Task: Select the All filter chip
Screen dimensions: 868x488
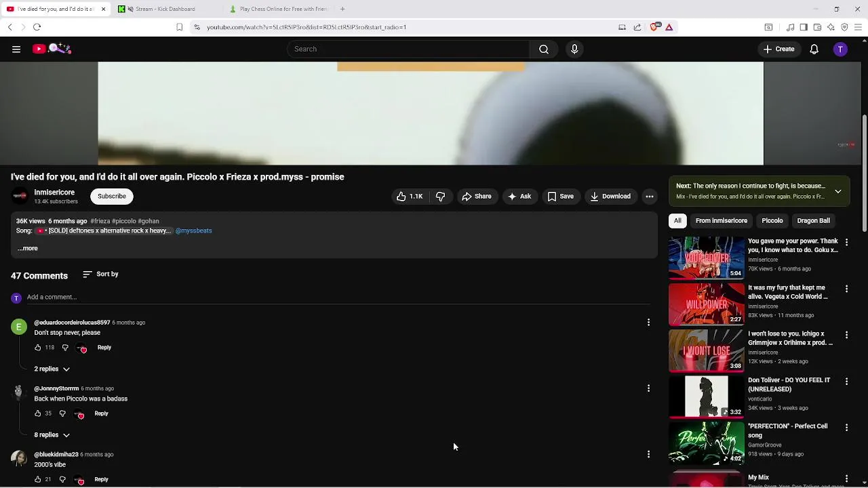Action: coord(677,221)
